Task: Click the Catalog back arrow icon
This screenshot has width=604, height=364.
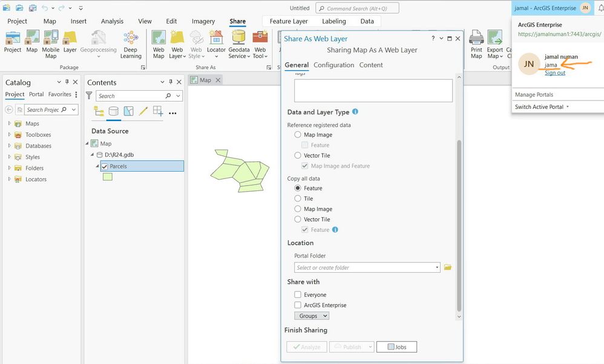Action: click(x=9, y=109)
